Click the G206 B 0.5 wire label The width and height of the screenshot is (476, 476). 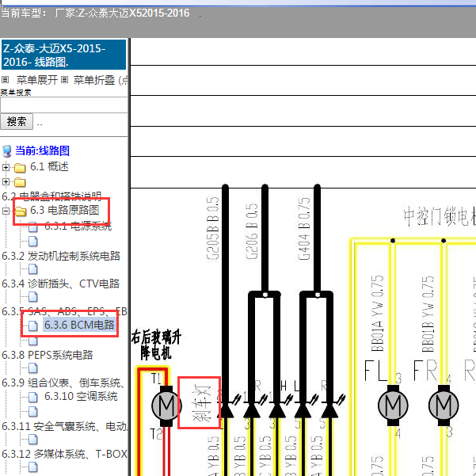coord(251,231)
